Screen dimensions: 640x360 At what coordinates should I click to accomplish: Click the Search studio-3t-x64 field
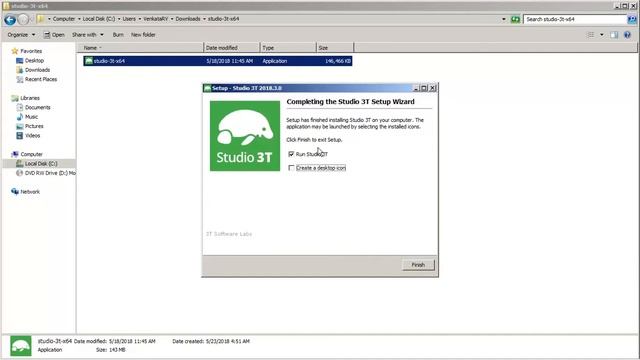pyautogui.click(x=575, y=19)
